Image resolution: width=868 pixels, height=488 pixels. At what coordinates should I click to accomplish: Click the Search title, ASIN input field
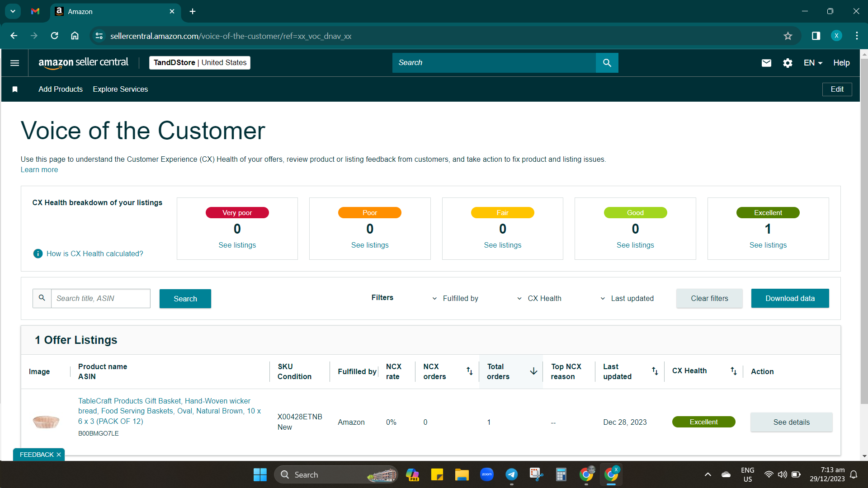pyautogui.click(x=100, y=298)
